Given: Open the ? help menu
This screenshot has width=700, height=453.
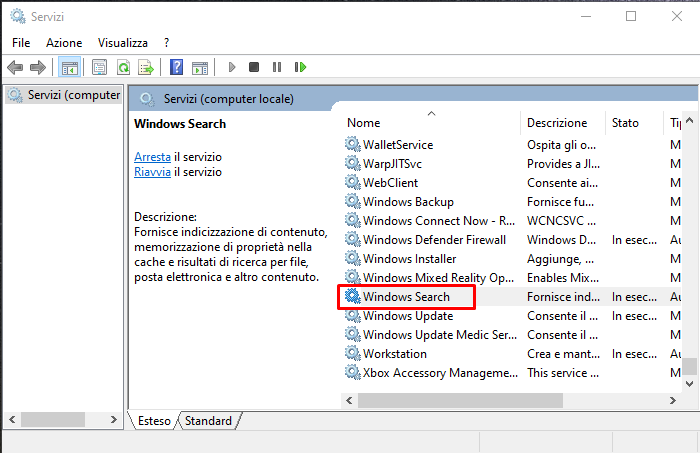Looking at the screenshot, I should pos(167,43).
